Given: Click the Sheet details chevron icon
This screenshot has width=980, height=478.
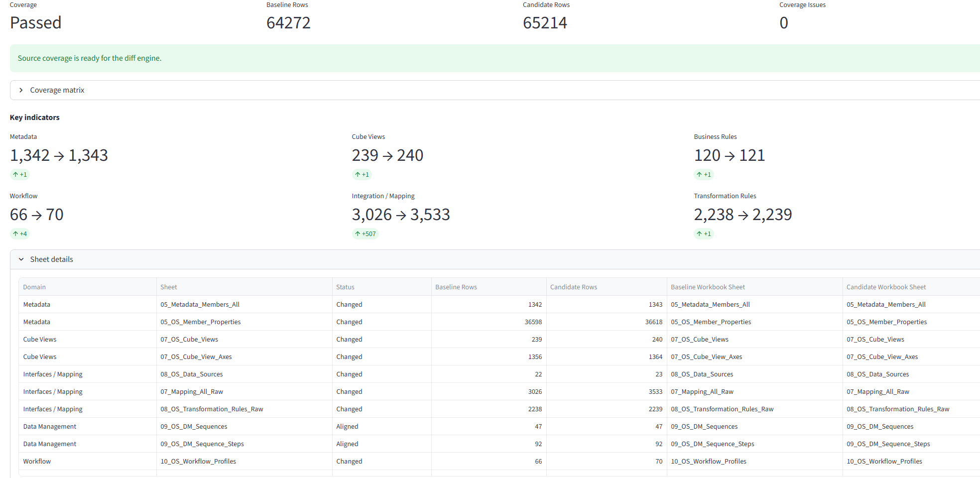Looking at the screenshot, I should [21, 259].
